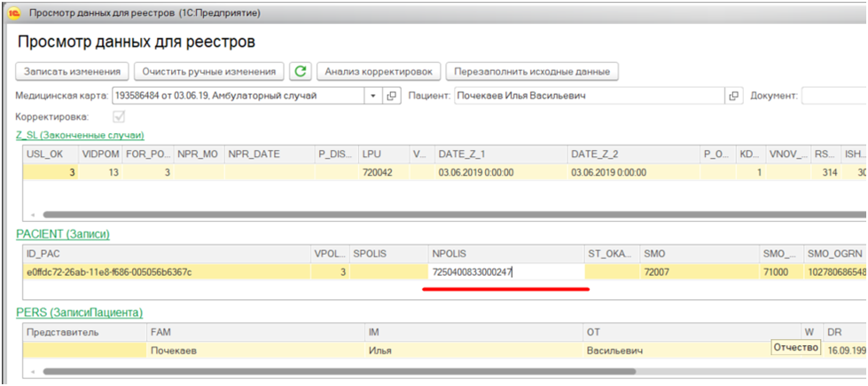Image resolution: width=868 pixels, height=386 pixels.
Task: Click the IM cell Илья
Action: (473, 351)
